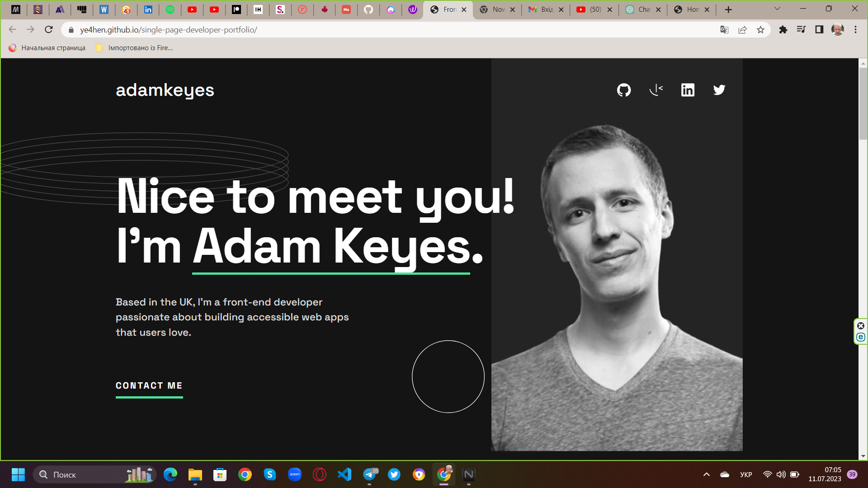Image resolution: width=868 pixels, height=488 pixels.
Task: Click the translate page icon
Action: [724, 30]
